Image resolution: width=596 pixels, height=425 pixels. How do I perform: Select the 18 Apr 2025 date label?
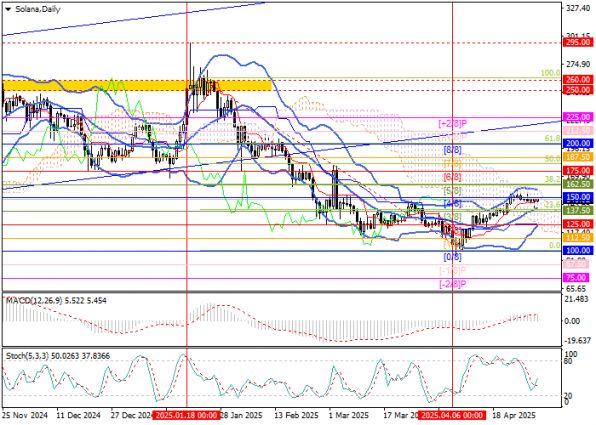tap(514, 415)
